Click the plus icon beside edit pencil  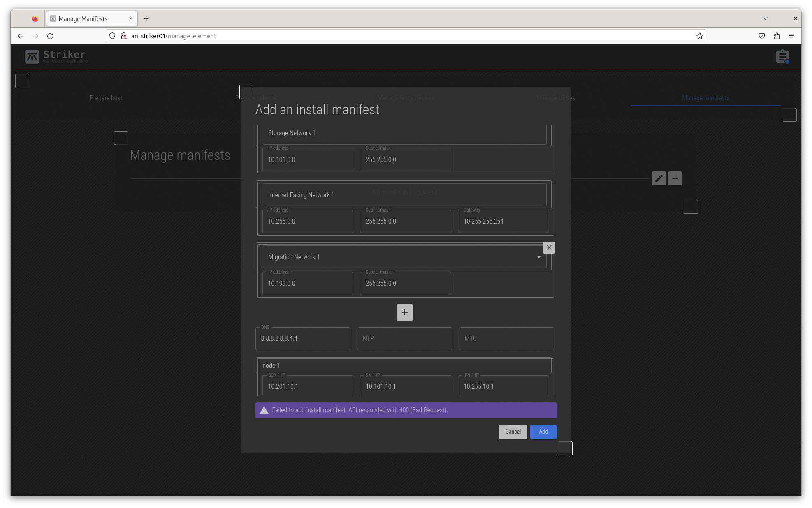pyautogui.click(x=675, y=178)
